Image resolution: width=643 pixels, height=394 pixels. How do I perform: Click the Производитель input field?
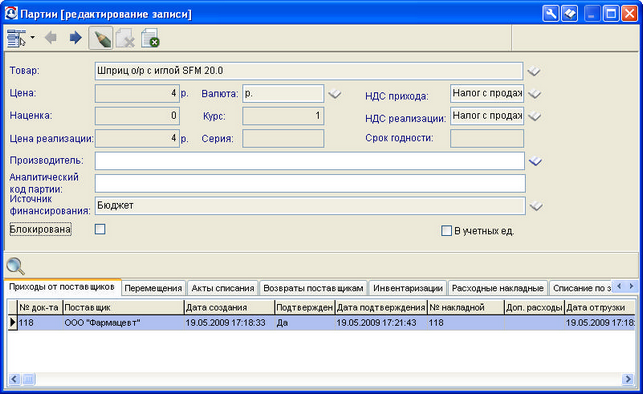click(310, 161)
